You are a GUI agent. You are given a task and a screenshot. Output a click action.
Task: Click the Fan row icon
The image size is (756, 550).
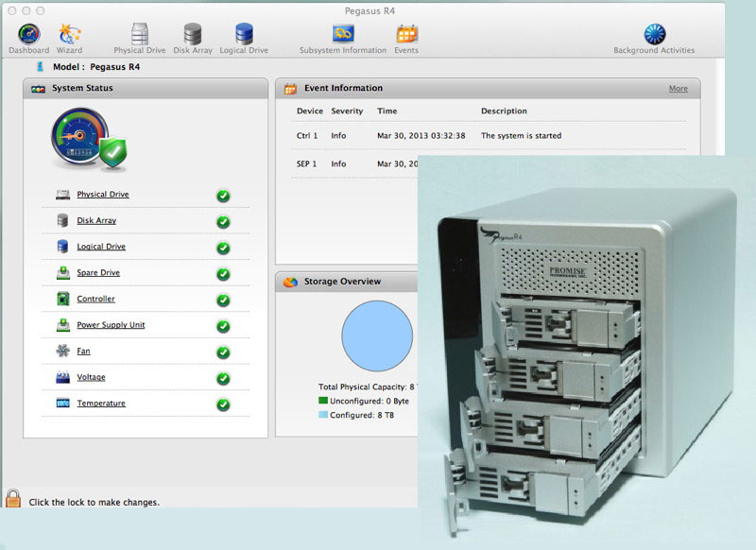(x=62, y=351)
